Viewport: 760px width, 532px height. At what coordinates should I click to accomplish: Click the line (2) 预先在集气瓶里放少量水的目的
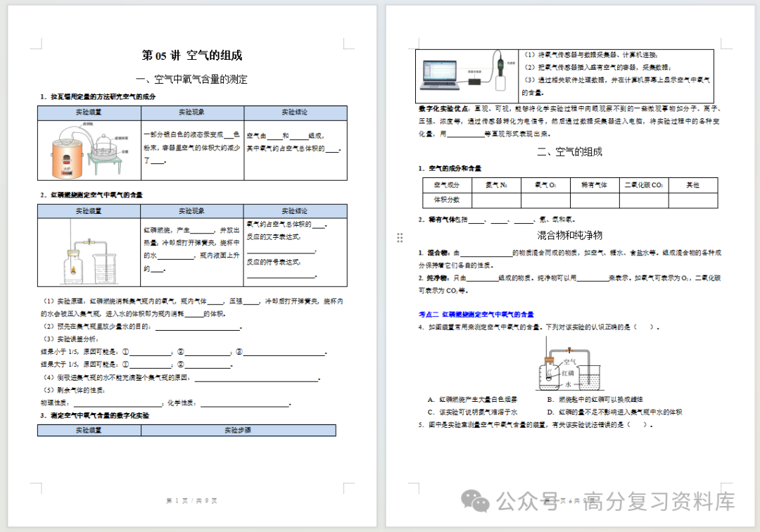[x=142, y=327]
